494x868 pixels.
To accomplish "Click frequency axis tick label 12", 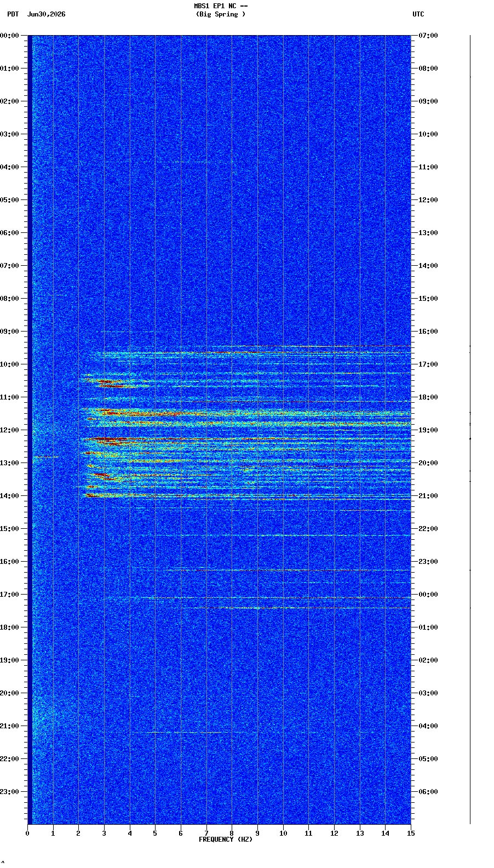I will point(334,833).
